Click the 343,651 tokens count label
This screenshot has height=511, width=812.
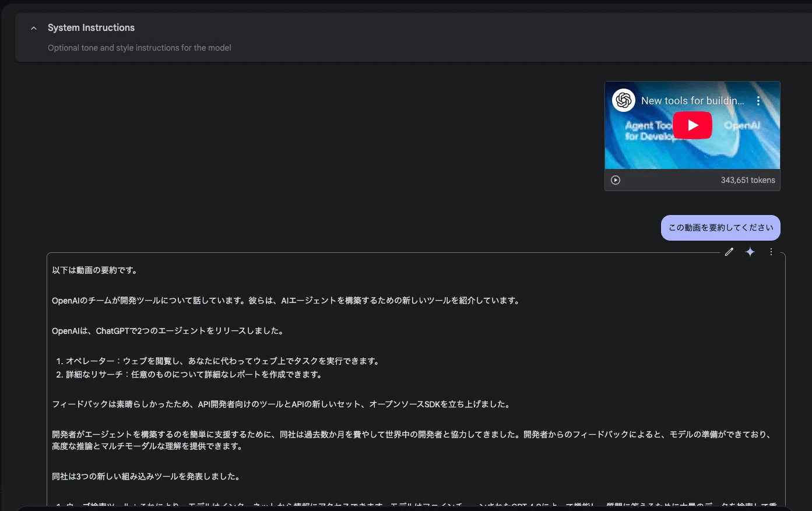[747, 180]
